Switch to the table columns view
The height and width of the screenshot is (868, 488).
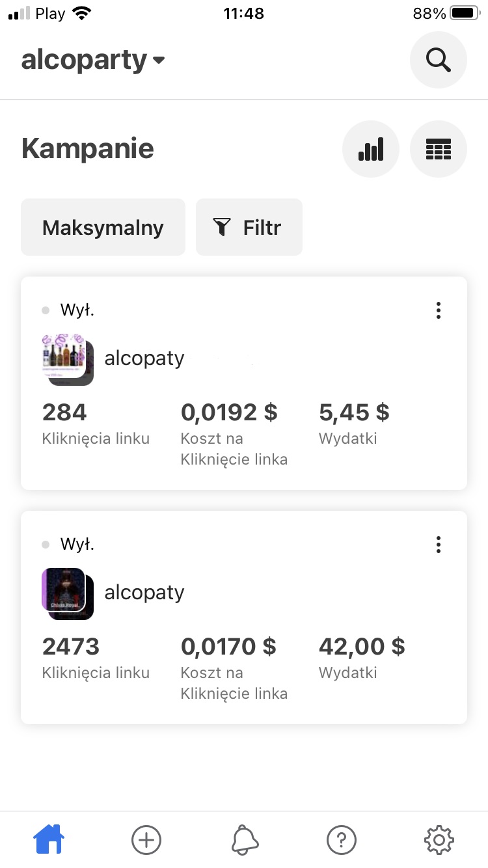pos(438,150)
